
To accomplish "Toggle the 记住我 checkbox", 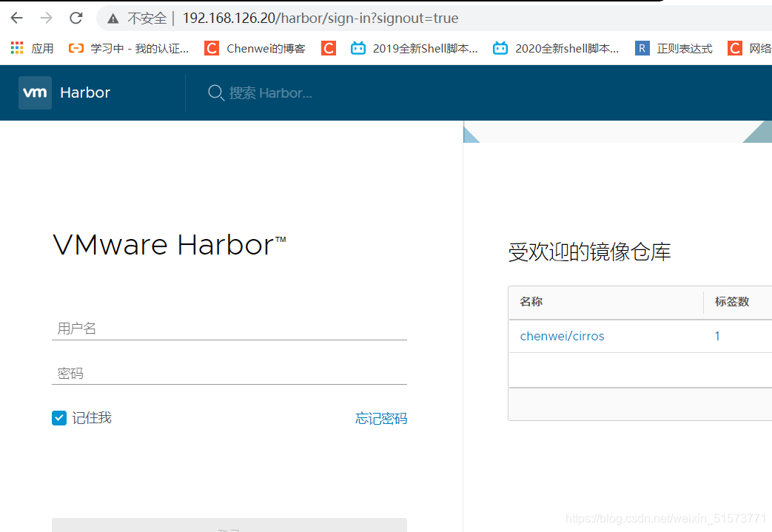I will click(59, 418).
